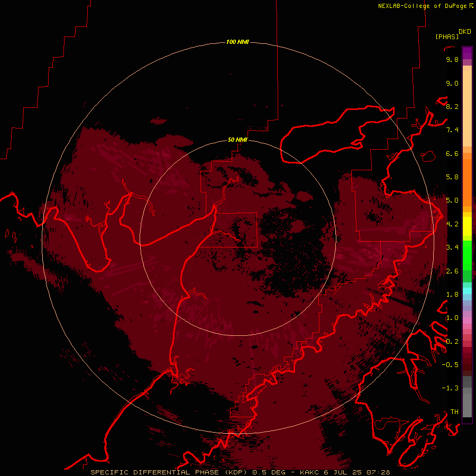
Task: Click the purple top of color bar
Action: pos(467,53)
